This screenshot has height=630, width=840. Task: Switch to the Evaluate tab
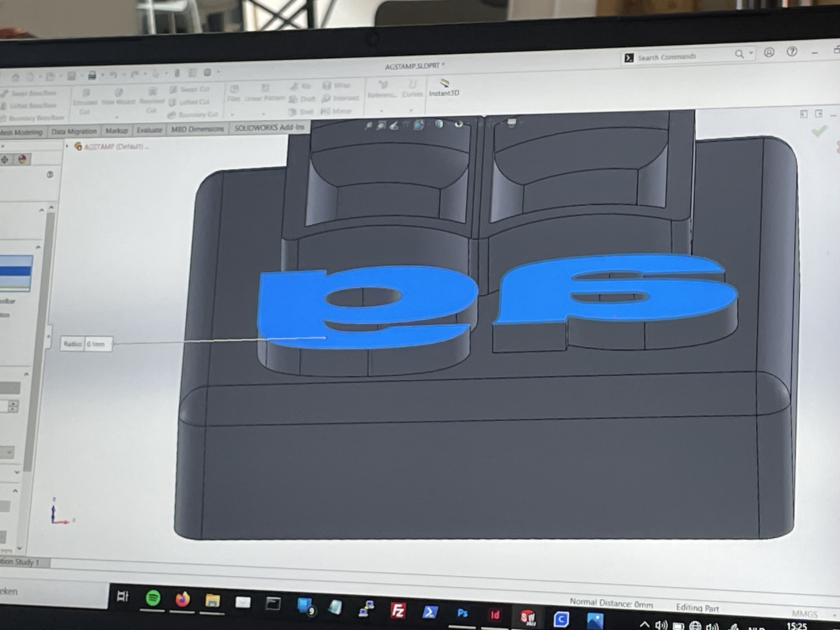pos(149,130)
